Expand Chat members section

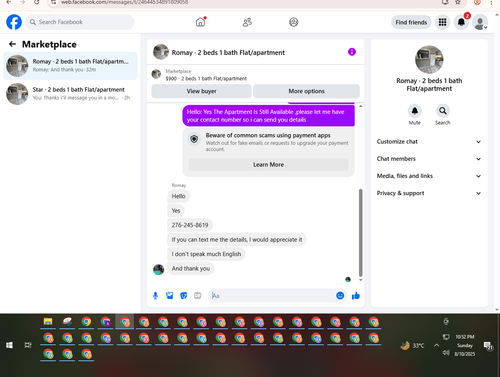(x=429, y=159)
